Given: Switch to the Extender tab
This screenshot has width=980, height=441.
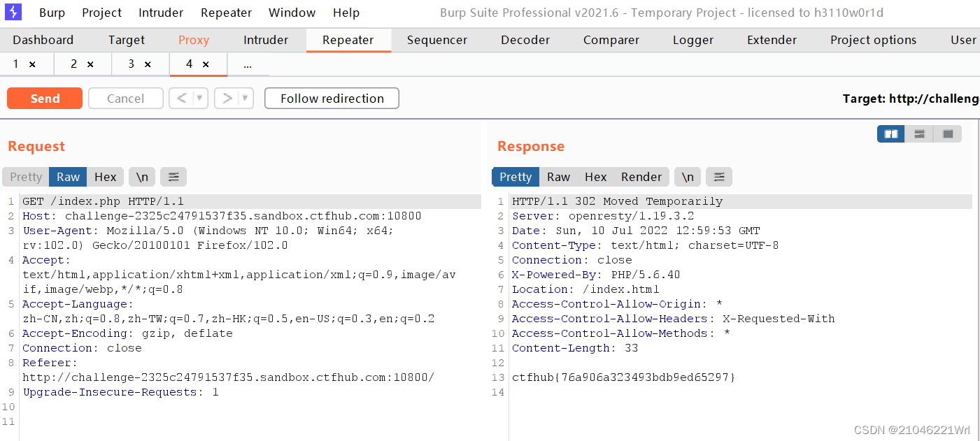Looking at the screenshot, I should (772, 40).
